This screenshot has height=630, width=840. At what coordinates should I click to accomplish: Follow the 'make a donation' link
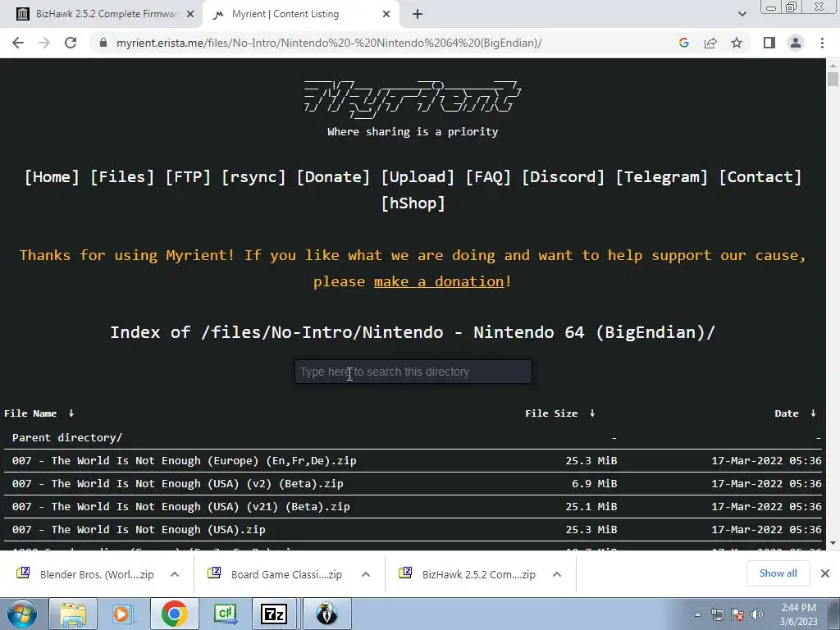coord(439,281)
